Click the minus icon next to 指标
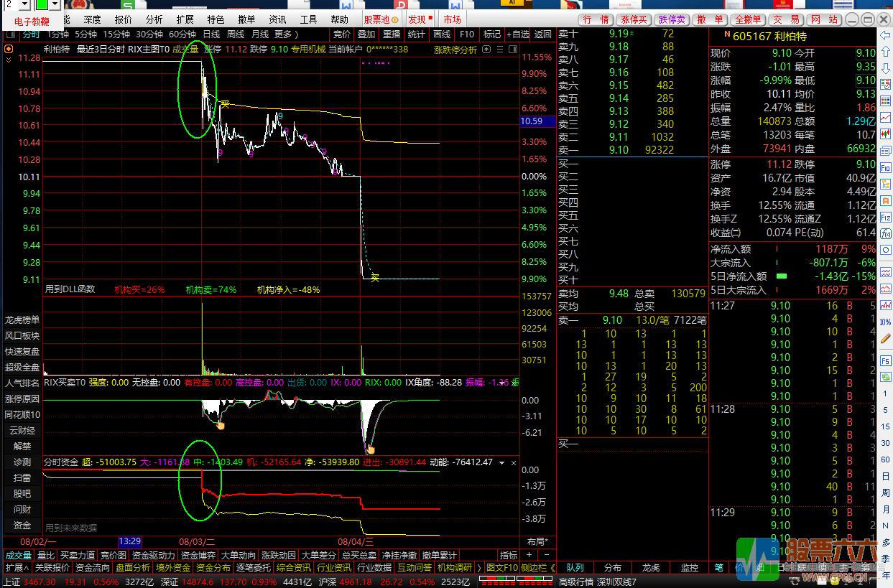Screen dimensions: 893x588 click(x=545, y=555)
